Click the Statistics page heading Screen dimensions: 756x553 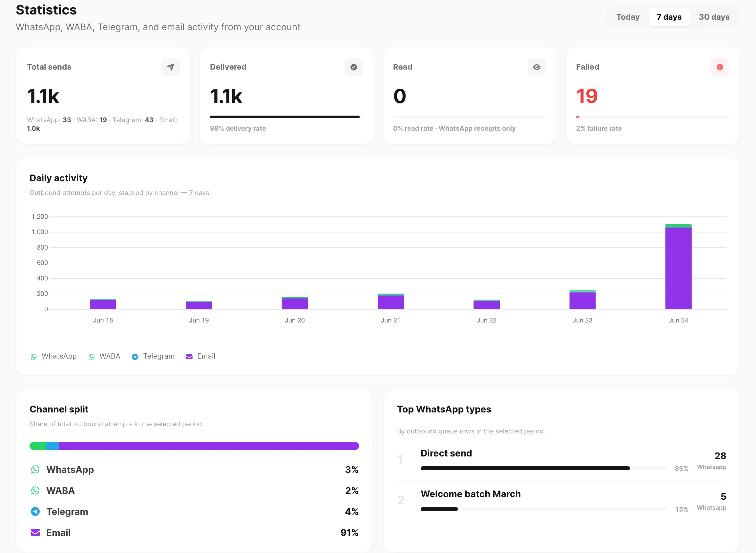click(46, 10)
